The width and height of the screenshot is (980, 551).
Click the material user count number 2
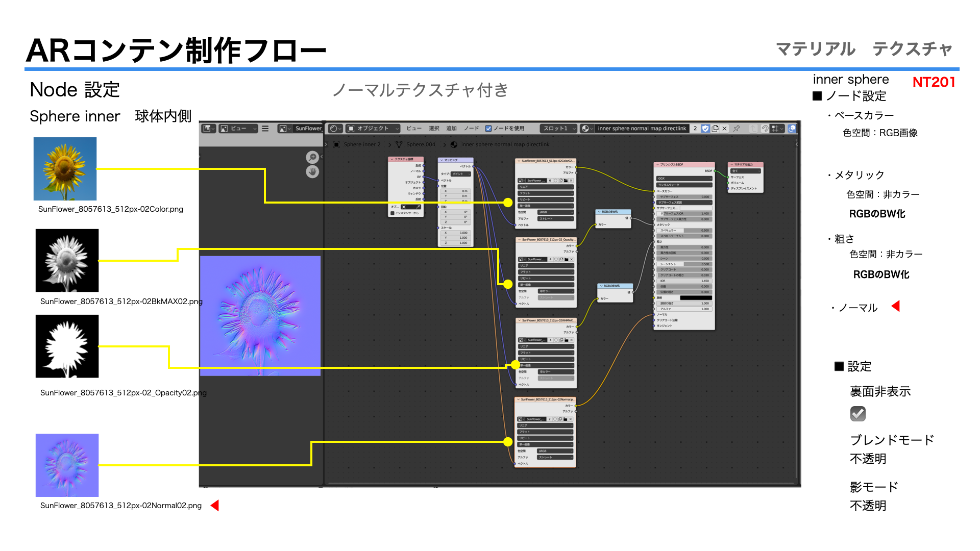click(695, 129)
